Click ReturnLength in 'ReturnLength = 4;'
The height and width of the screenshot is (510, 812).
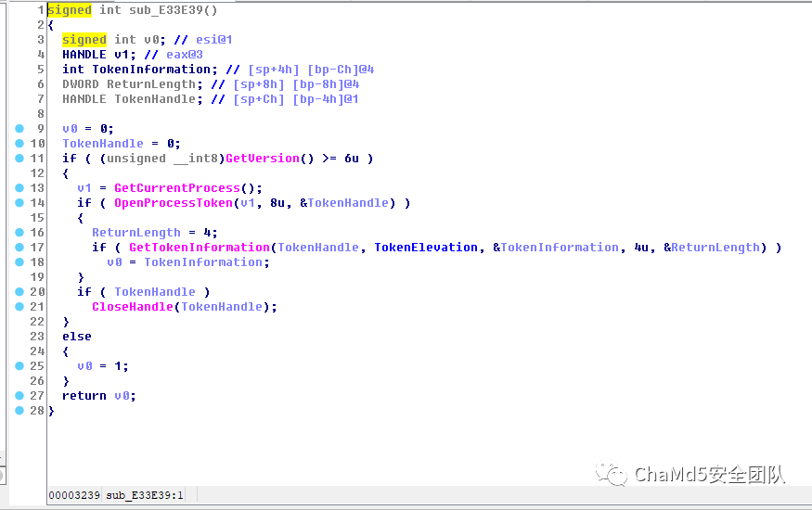point(136,232)
